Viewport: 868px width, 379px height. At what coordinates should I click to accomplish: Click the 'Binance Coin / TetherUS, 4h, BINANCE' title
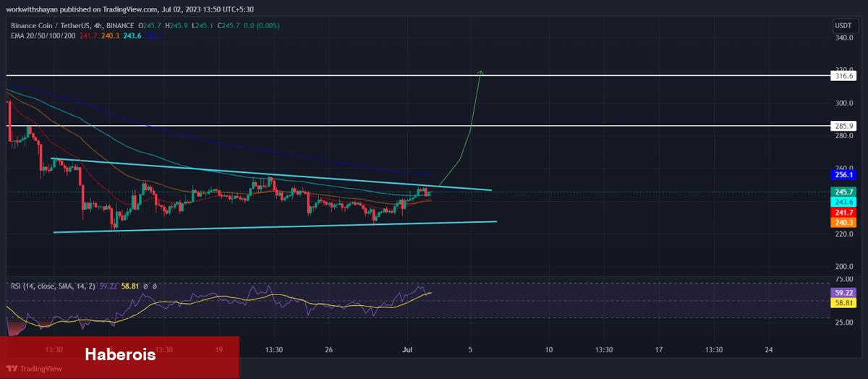pos(72,26)
